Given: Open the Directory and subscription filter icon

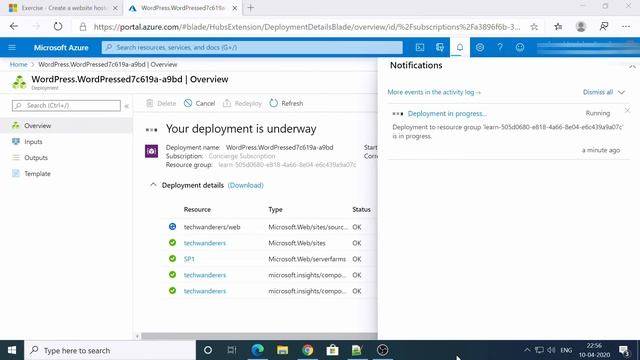Looking at the screenshot, I should point(440,47).
